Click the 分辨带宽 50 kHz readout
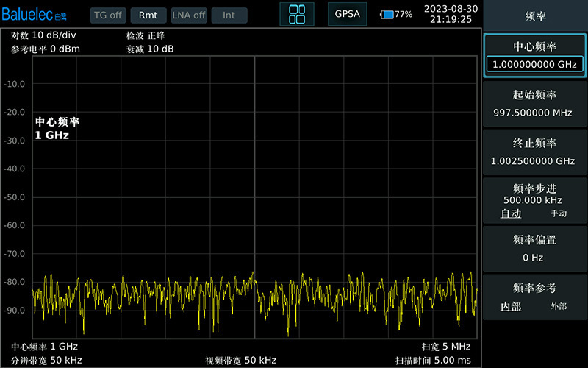 pyautogui.click(x=46, y=361)
